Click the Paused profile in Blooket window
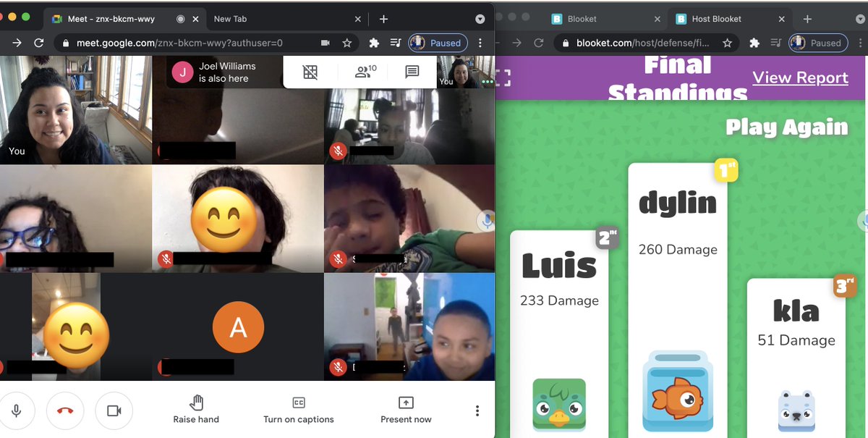This screenshot has height=438, width=868. (817, 43)
